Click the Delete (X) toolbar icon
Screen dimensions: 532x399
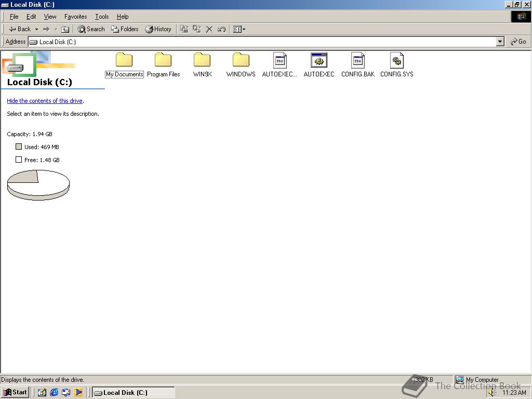(209, 29)
